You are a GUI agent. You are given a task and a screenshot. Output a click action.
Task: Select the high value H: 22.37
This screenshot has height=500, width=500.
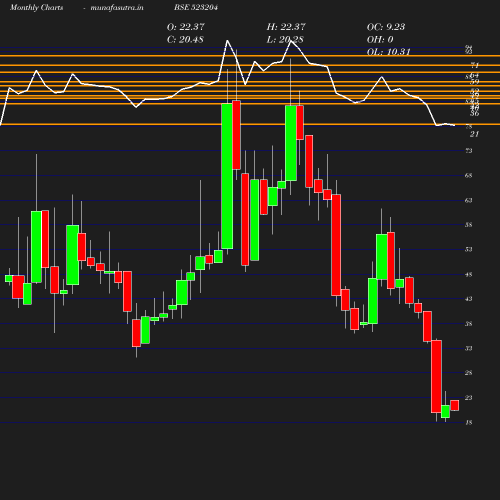coord(286,27)
